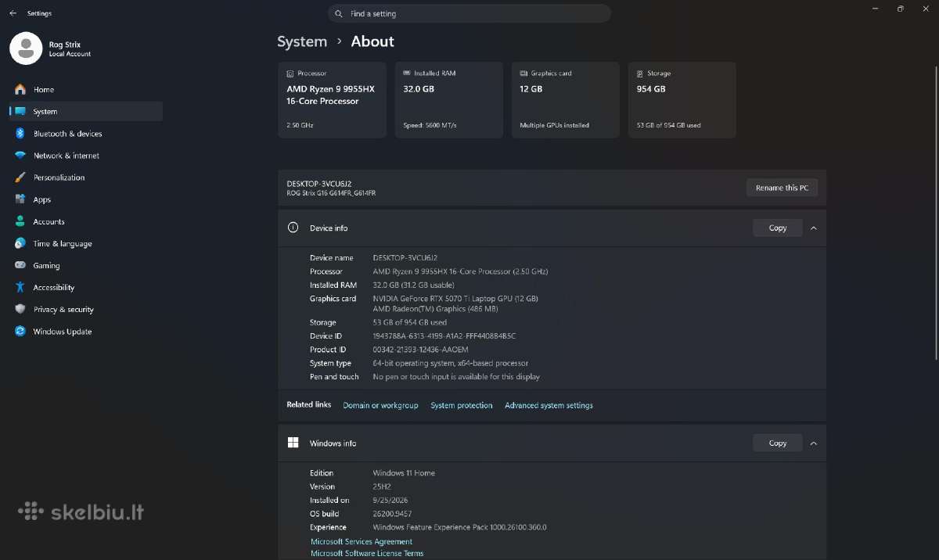Click the Apps icon in sidebar

point(20,199)
